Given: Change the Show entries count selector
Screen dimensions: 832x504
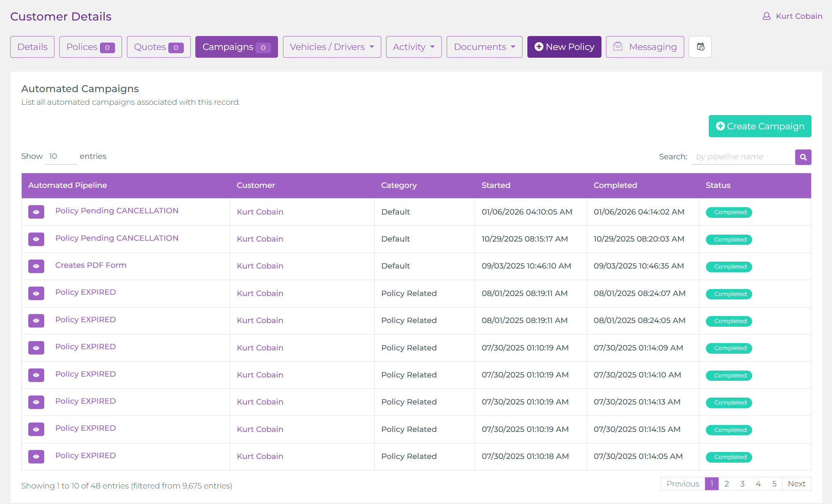Looking at the screenshot, I should pos(61,156).
